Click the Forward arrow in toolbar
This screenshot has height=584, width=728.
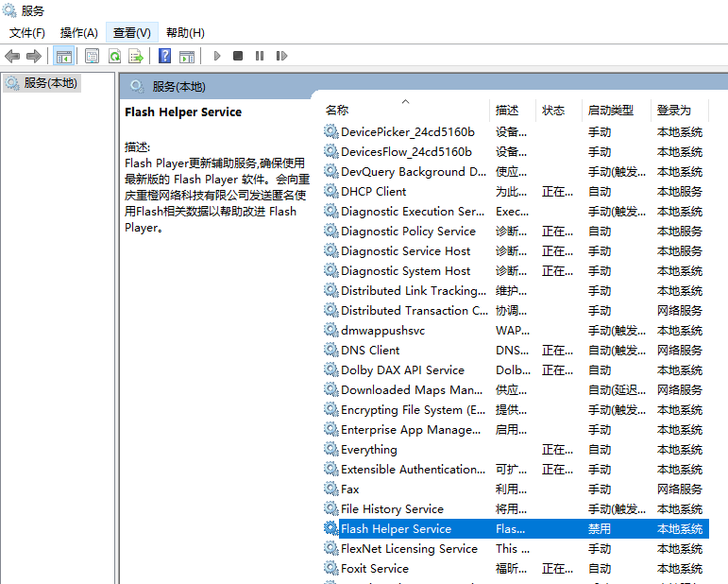tap(34, 57)
